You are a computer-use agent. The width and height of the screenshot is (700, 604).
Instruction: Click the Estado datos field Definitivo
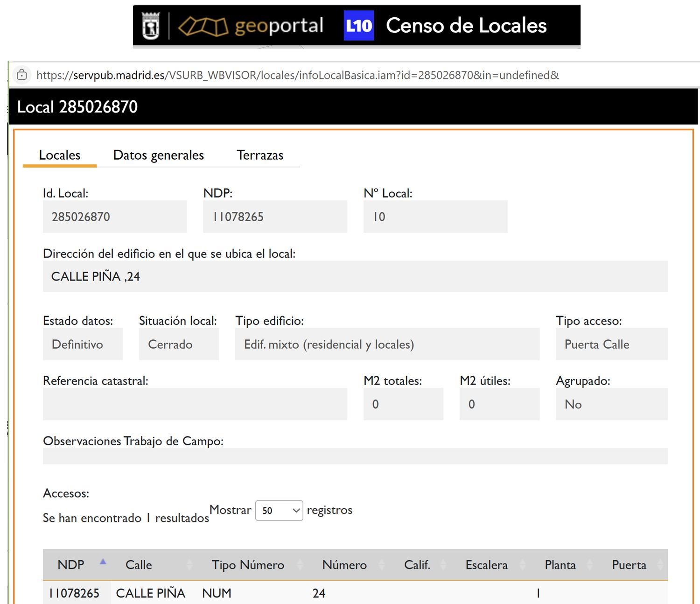coord(83,344)
